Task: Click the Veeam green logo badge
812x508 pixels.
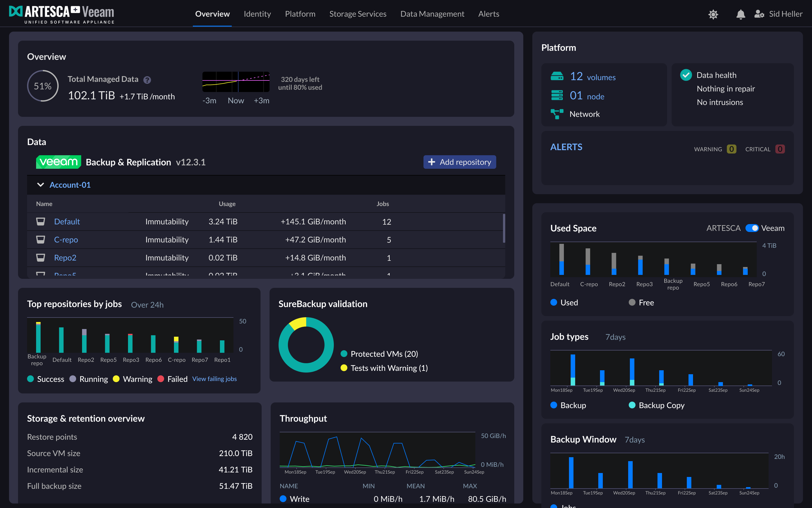Action: pos(58,162)
